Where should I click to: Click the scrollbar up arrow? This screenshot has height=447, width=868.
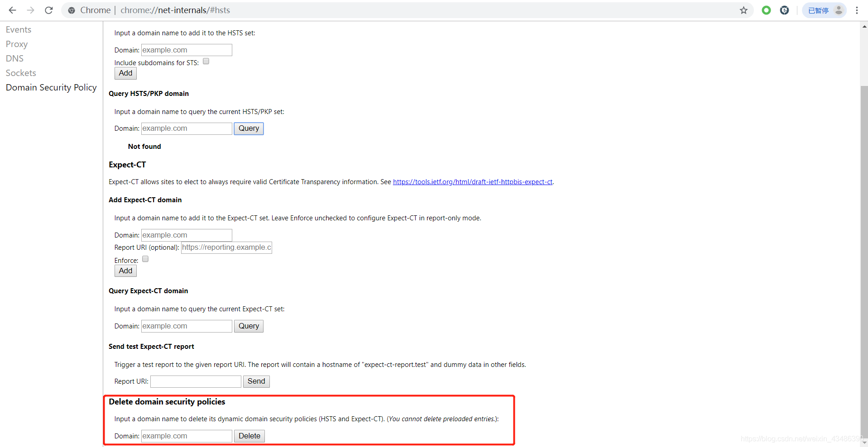(864, 26)
